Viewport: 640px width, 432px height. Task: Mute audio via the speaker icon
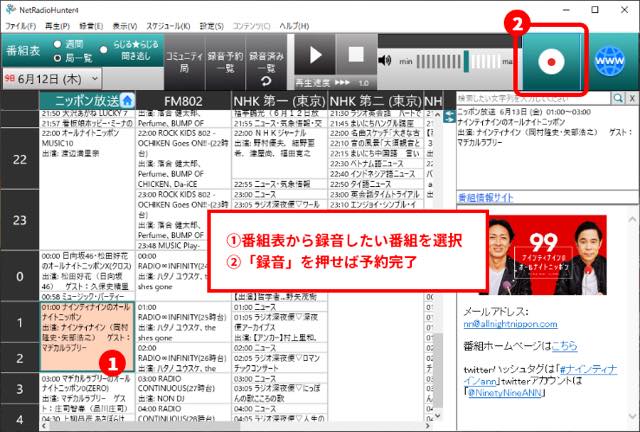point(384,61)
